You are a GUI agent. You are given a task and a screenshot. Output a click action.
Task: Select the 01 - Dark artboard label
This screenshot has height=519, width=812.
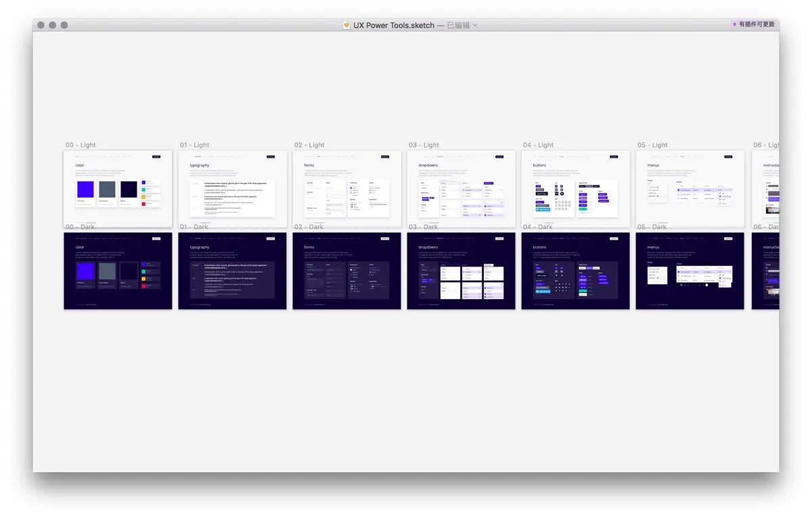click(x=194, y=227)
